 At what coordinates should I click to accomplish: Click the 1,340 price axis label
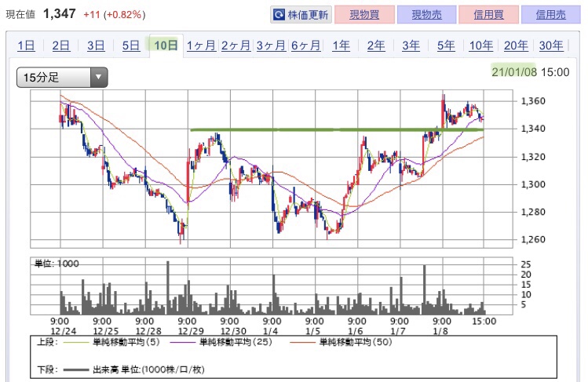(x=533, y=129)
